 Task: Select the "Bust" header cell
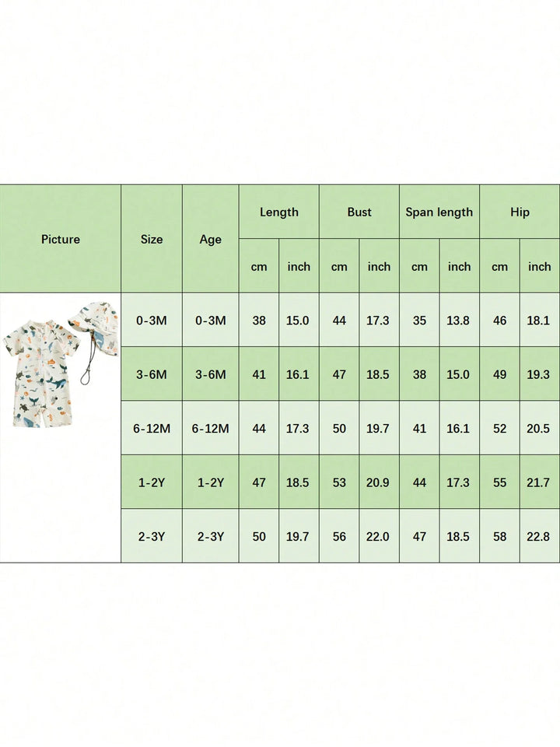coord(359,212)
